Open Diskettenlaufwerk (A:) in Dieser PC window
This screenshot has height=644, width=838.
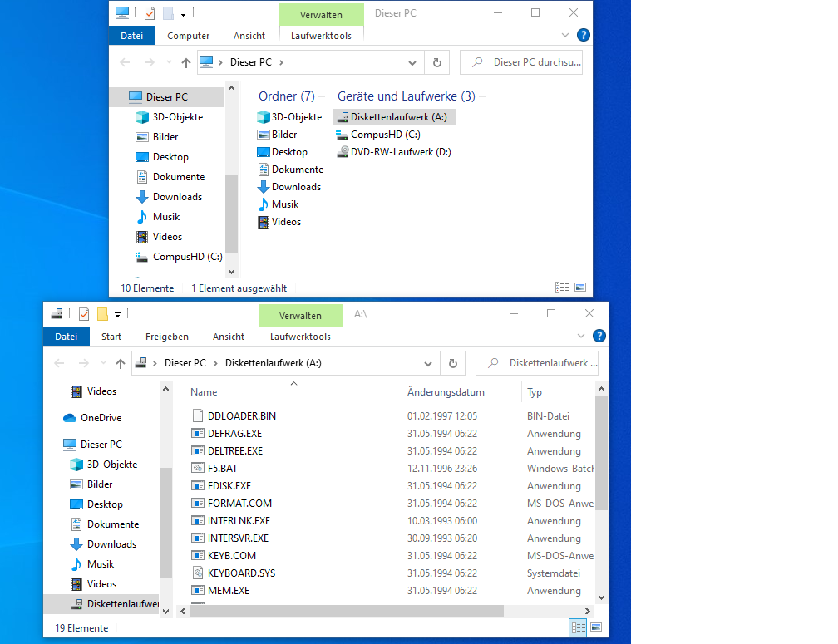pyautogui.click(x=394, y=117)
